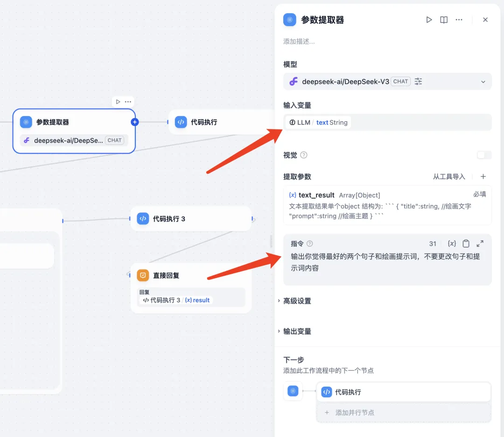Open canvas node more options menu

(x=128, y=102)
